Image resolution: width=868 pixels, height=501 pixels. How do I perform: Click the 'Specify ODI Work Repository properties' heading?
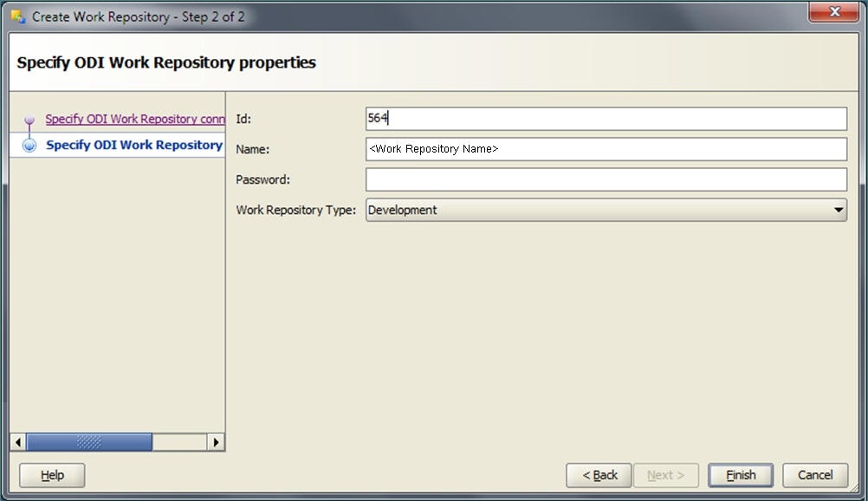[x=166, y=62]
